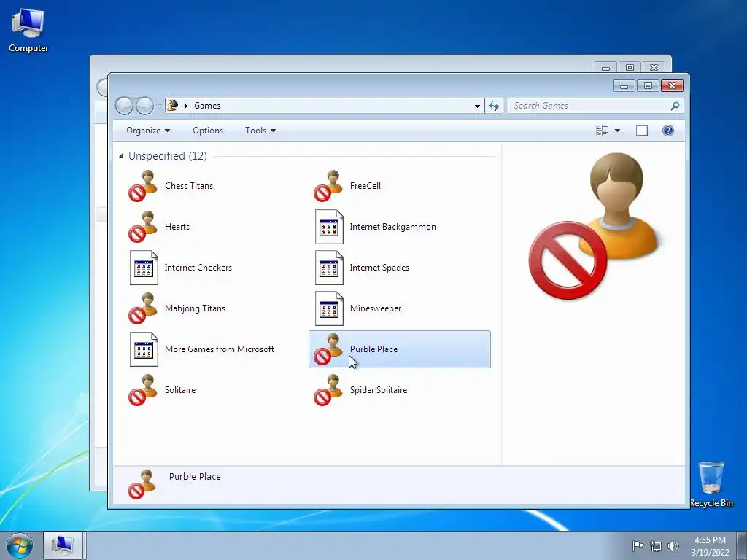747x560 pixels.
Task: Select the Hearts game icon
Action: click(x=143, y=227)
